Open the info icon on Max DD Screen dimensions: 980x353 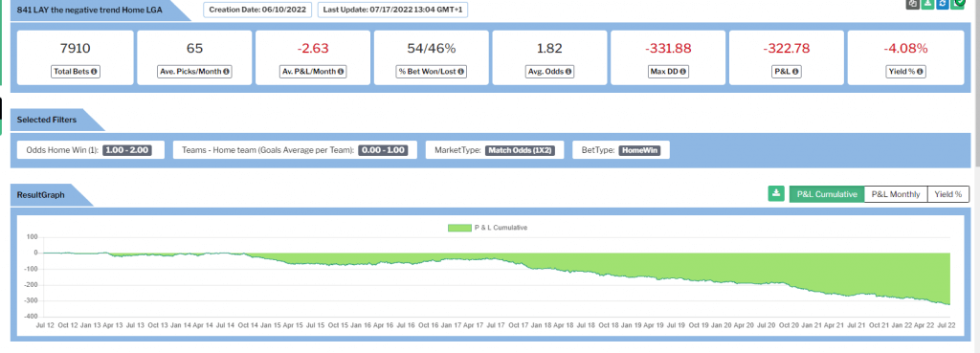tap(683, 72)
